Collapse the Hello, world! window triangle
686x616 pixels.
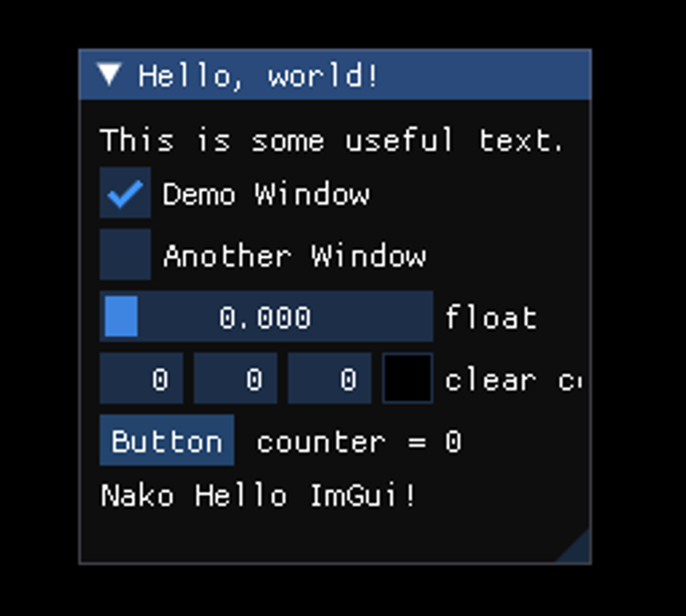click(x=109, y=74)
